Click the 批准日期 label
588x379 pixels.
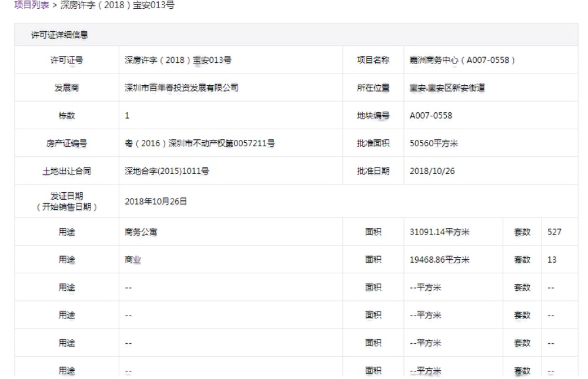[373, 171]
